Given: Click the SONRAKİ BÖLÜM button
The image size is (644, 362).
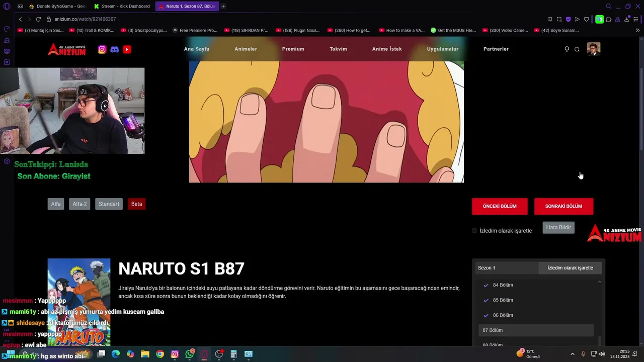Looking at the screenshot, I should click(x=563, y=206).
